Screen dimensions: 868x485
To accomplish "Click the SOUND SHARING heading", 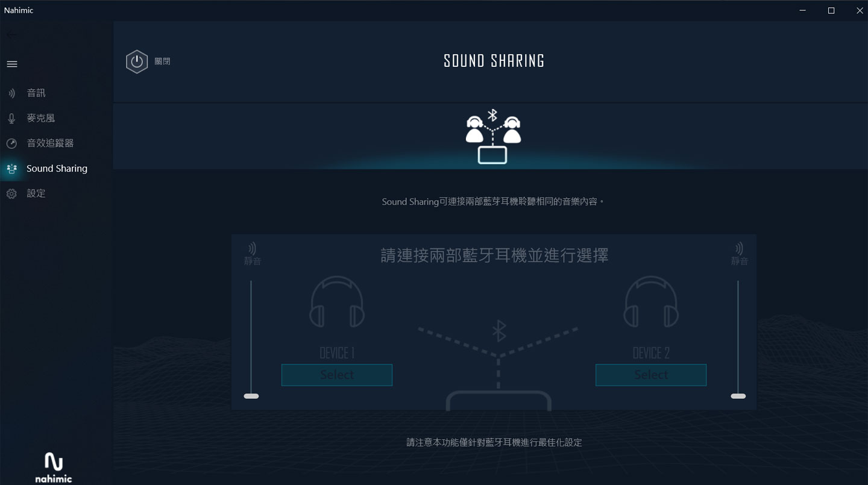I will 494,61.
